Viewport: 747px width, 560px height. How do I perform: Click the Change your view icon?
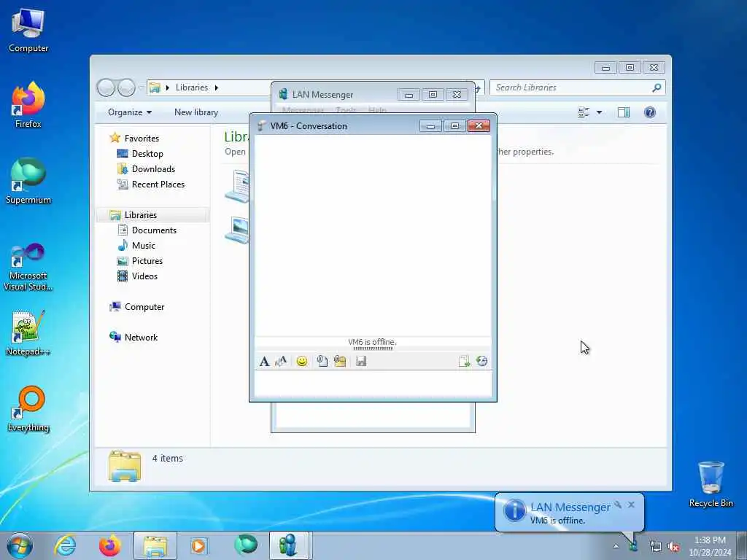(584, 112)
